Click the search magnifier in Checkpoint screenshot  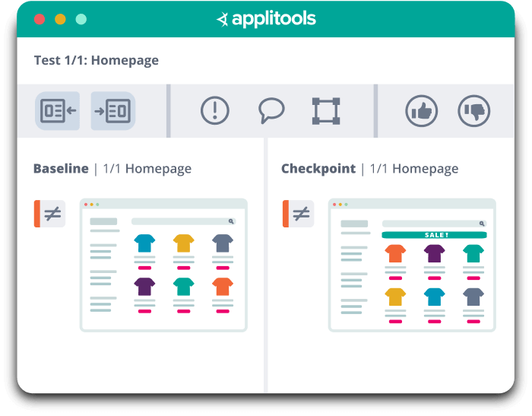pos(482,224)
